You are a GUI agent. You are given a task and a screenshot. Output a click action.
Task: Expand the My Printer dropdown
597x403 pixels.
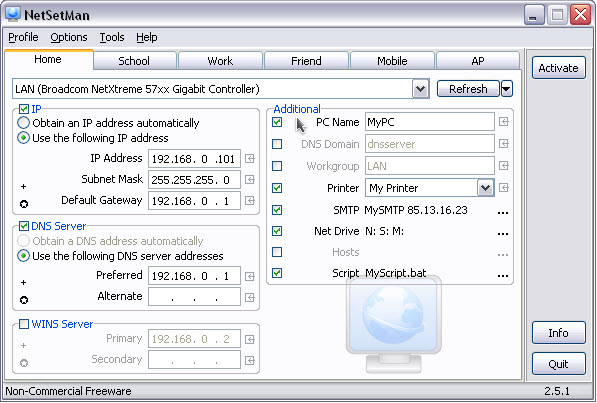(485, 187)
